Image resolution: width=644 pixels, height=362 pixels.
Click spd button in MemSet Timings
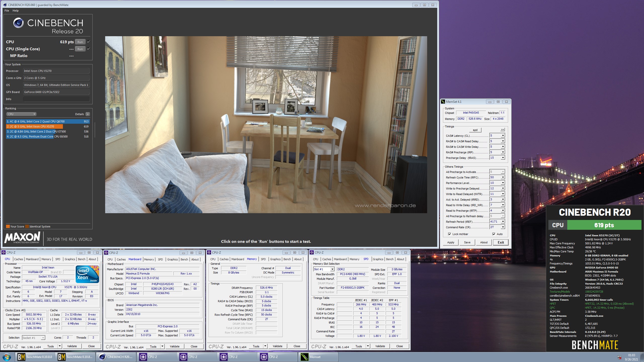475,130
